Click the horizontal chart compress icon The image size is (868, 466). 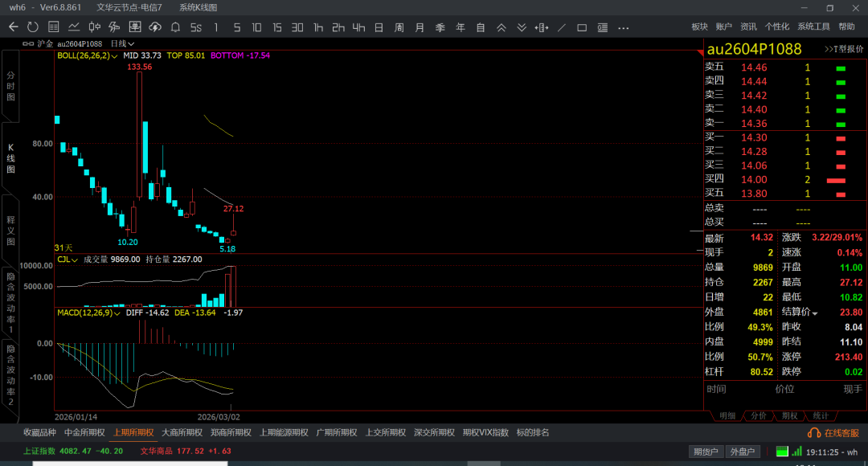tap(542, 27)
